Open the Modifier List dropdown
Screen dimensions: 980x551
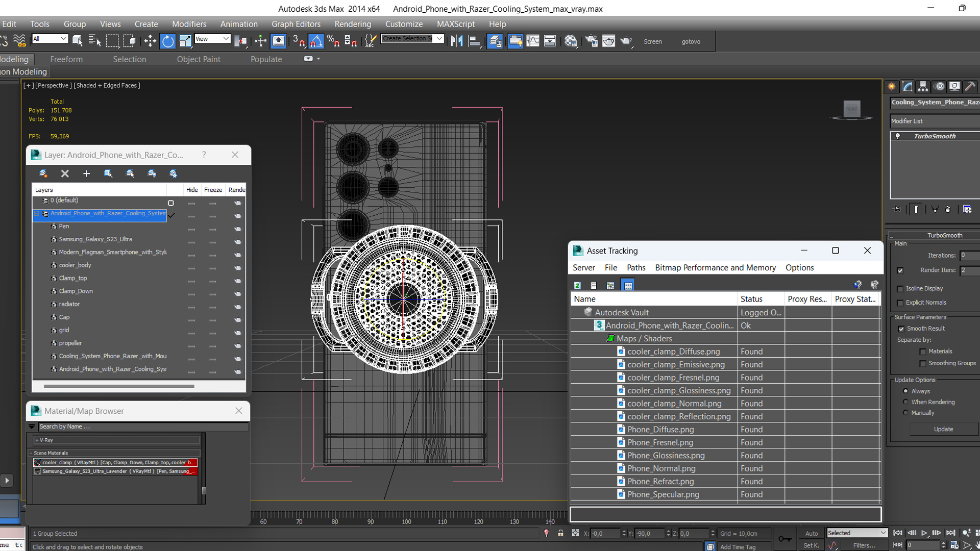tap(935, 121)
